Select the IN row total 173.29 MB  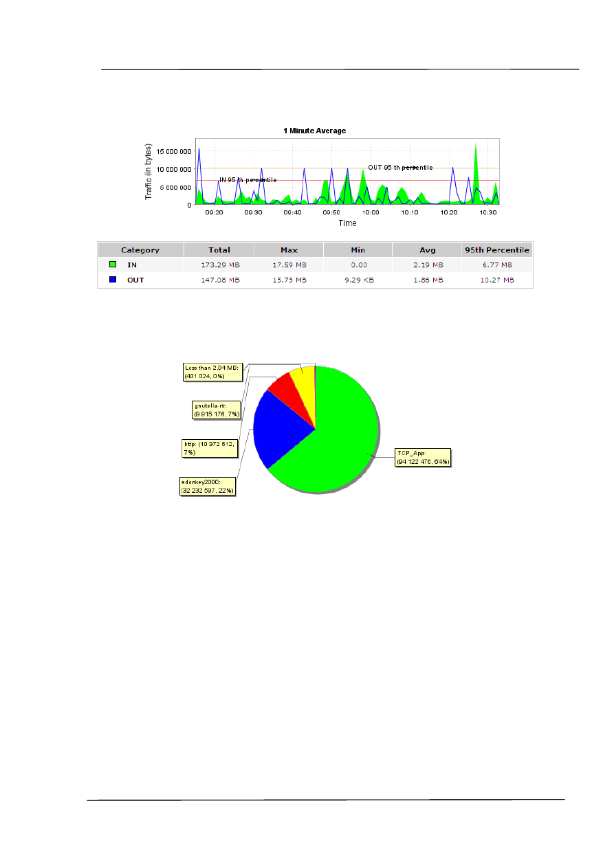[x=219, y=265]
